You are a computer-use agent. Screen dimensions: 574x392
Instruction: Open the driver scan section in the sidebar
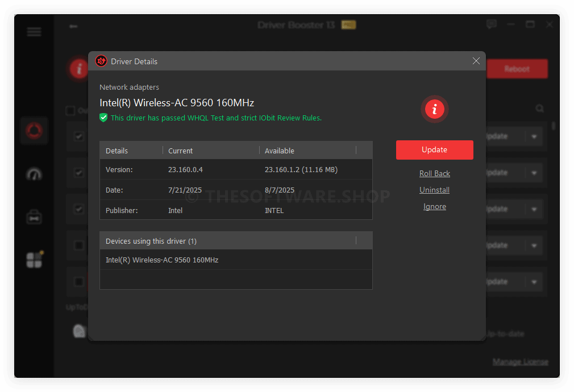click(x=34, y=131)
